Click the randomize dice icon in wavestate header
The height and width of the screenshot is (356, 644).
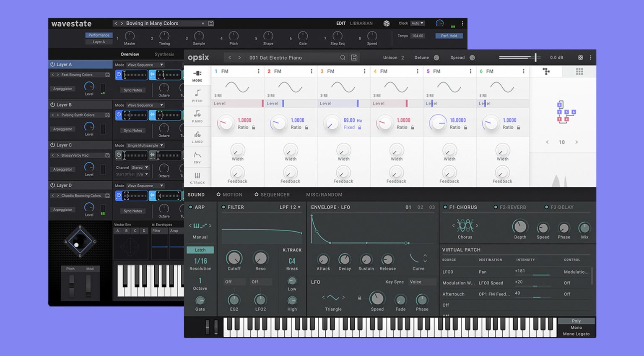(x=386, y=23)
